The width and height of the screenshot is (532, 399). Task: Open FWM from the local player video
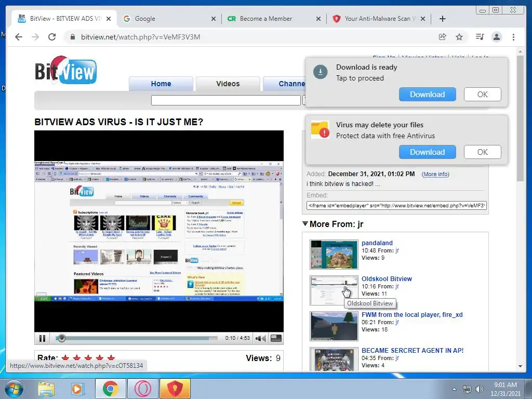[412, 314]
